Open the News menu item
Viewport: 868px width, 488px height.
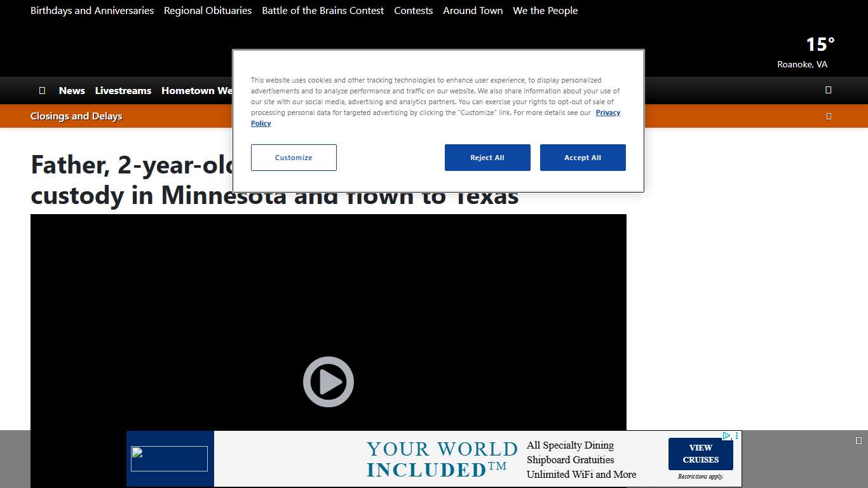coord(72,91)
